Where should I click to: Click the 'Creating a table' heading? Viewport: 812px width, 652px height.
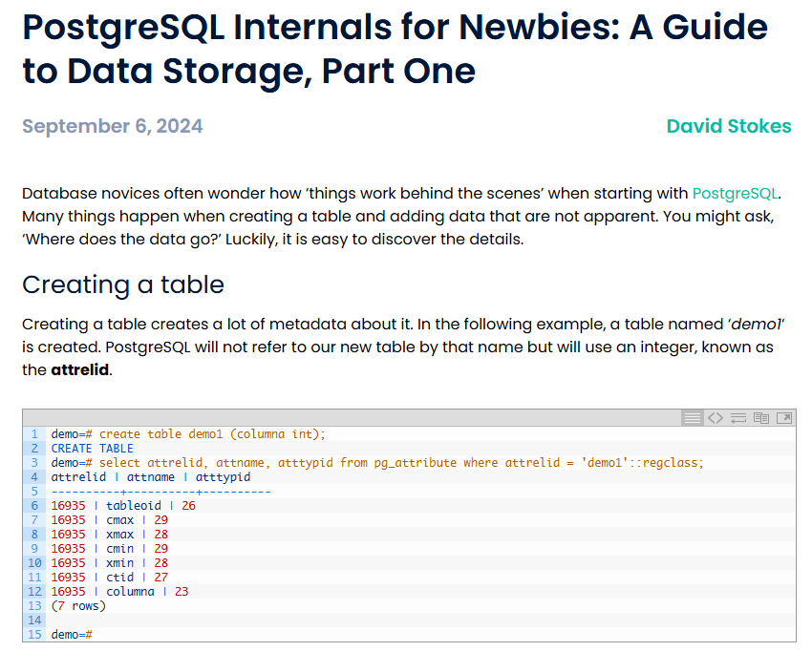pos(123,284)
